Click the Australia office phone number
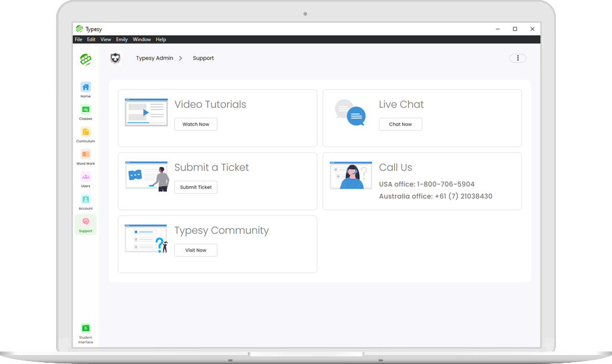The height and width of the screenshot is (364, 612). [463, 196]
